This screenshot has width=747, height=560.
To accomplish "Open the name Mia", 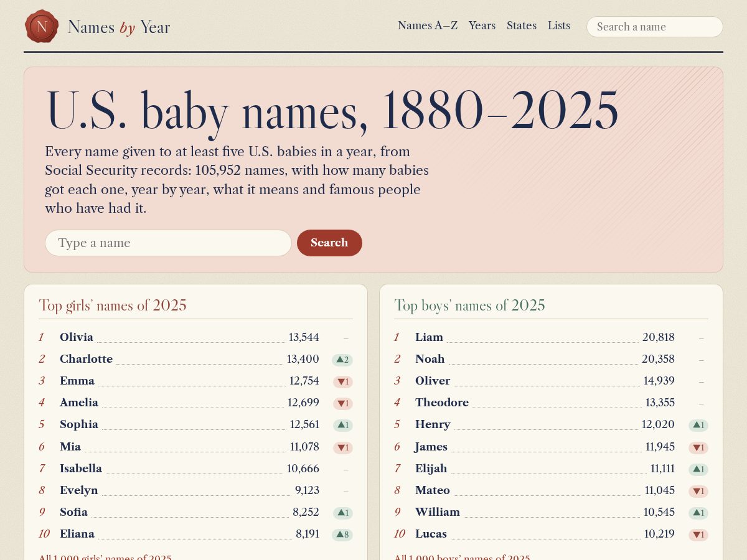I will (70, 447).
